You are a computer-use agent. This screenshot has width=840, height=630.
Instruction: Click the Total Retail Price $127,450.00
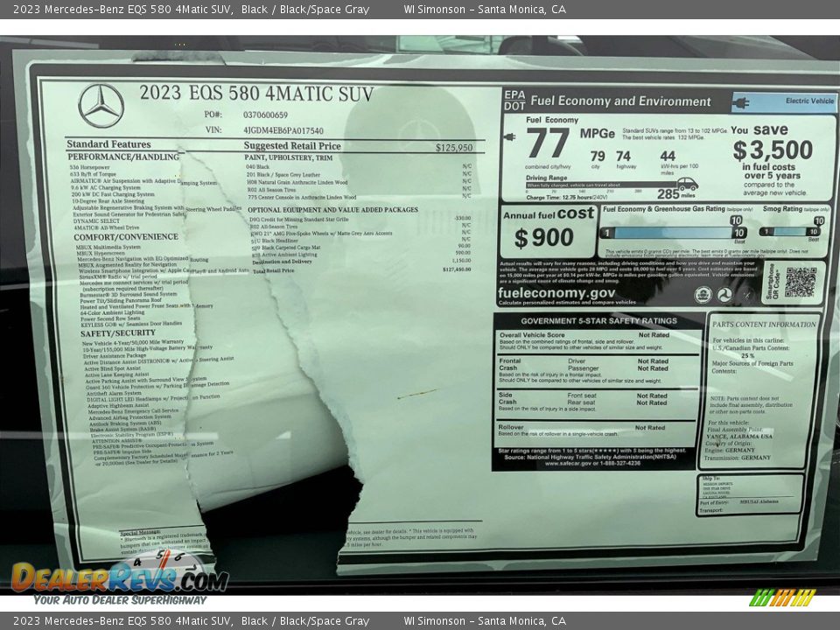point(457,269)
